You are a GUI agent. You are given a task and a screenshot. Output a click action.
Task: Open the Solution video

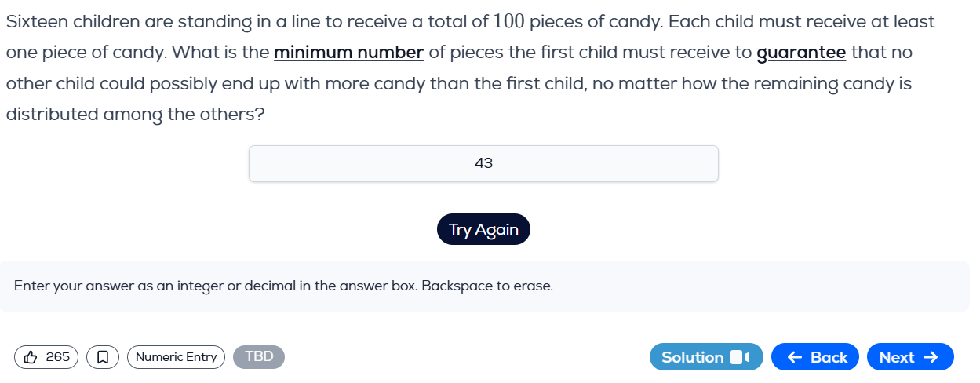pyautogui.click(x=706, y=357)
